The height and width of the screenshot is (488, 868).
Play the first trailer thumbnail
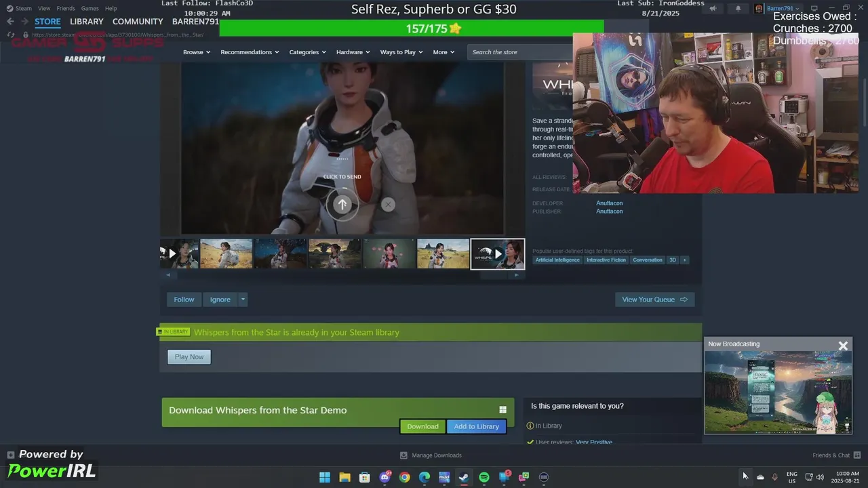(x=179, y=253)
